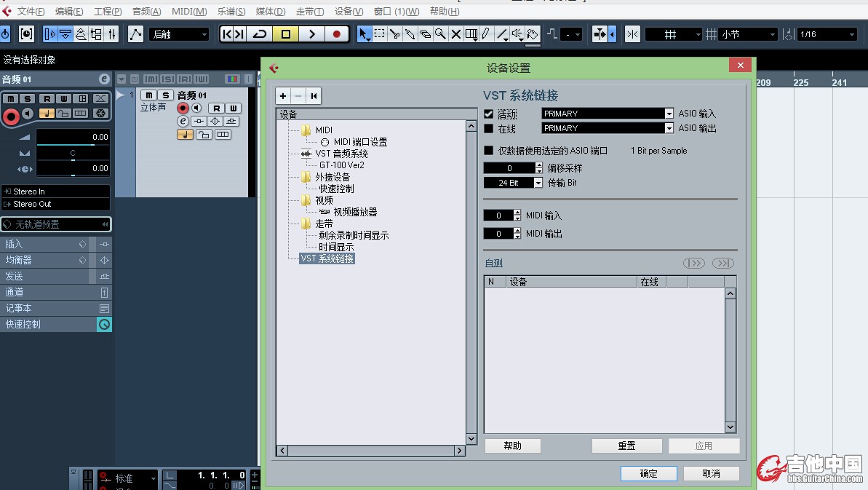Open the ASIO 输入 PRIMARY dropdown
The image size is (868, 490).
669,114
